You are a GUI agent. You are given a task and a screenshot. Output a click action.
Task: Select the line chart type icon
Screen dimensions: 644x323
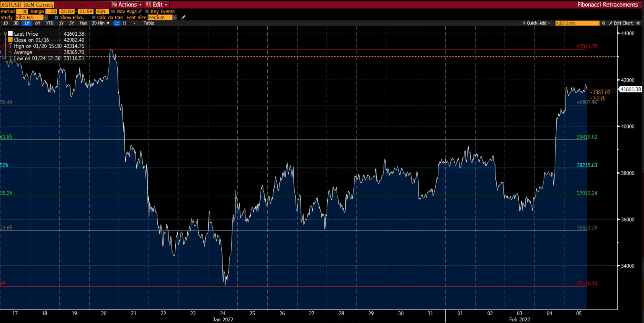117,23
